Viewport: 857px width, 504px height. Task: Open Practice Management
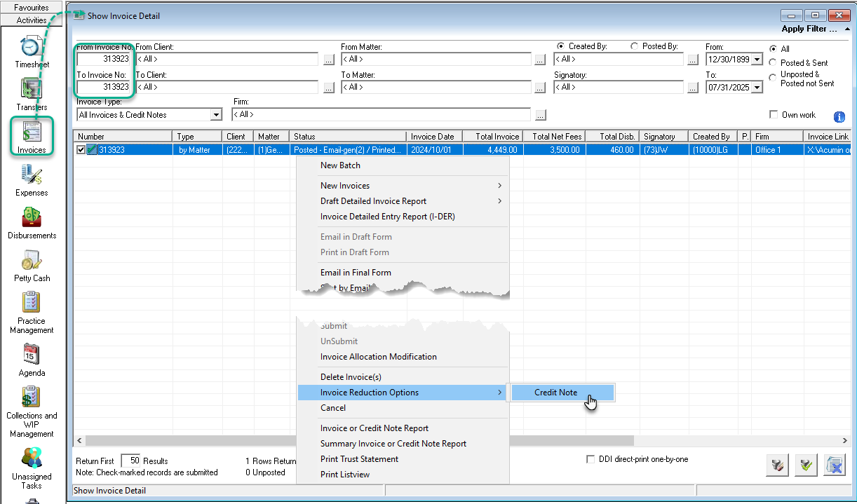[32, 313]
